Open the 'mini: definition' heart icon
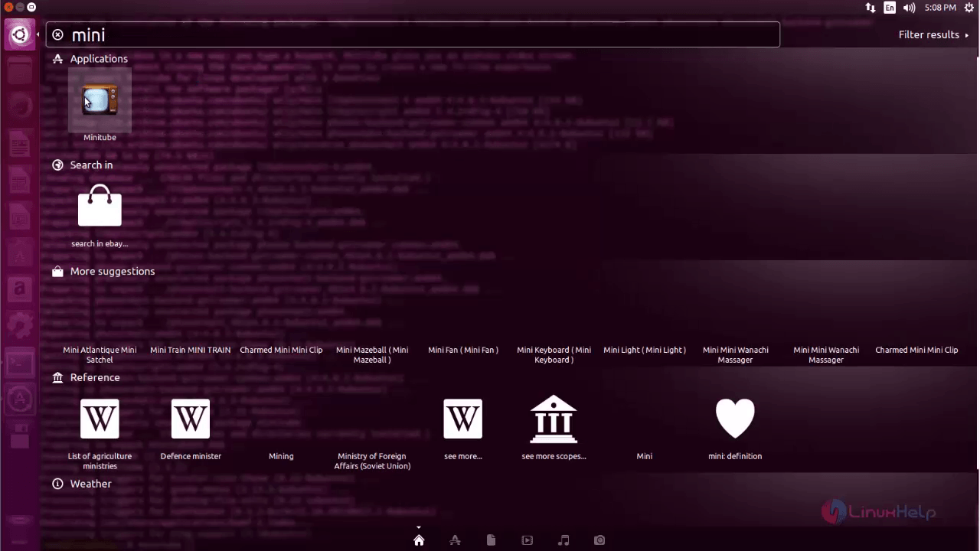 point(735,419)
